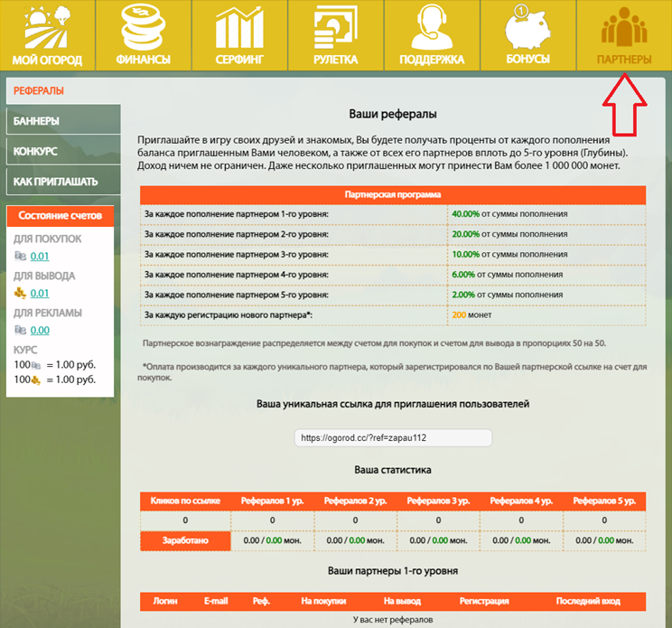Select the Баннеры sidebar tab

(63, 121)
